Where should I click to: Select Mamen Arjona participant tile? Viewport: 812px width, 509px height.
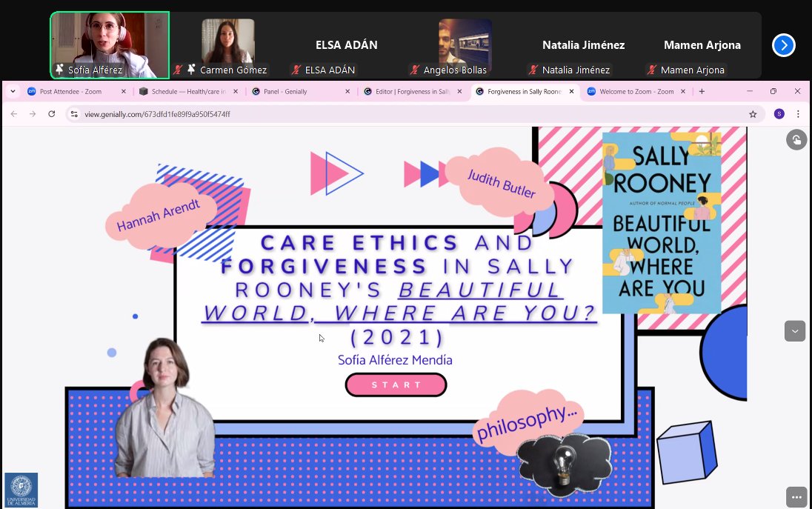[x=702, y=47]
